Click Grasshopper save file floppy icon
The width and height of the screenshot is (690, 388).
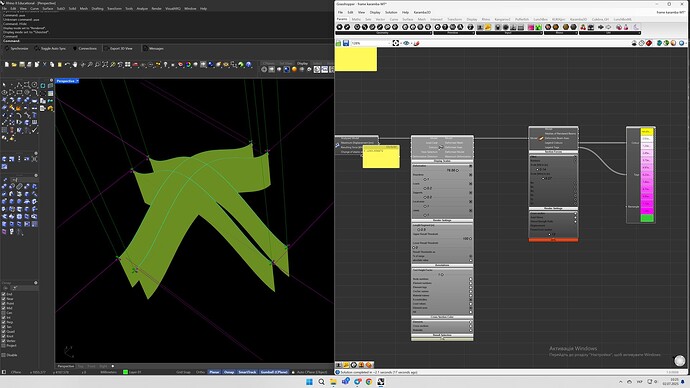[x=346, y=43]
